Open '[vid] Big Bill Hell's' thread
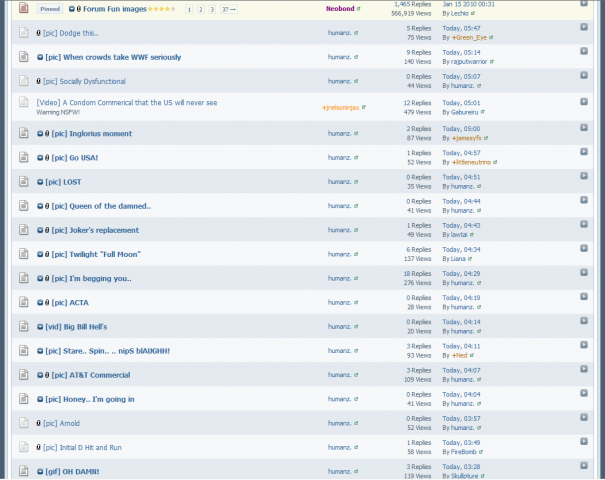This screenshot has height=480, width=605. [x=76, y=327]
